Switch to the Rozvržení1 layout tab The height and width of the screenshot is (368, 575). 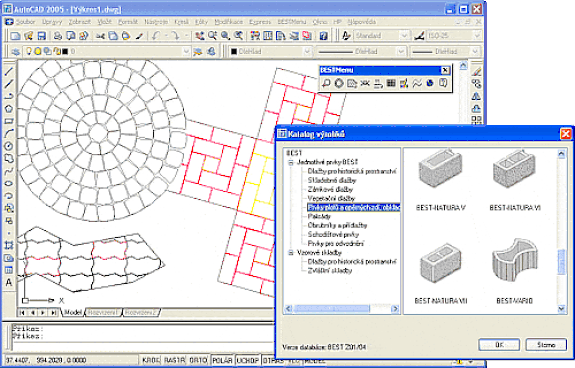pyautogui.click(x=103, y=313)
